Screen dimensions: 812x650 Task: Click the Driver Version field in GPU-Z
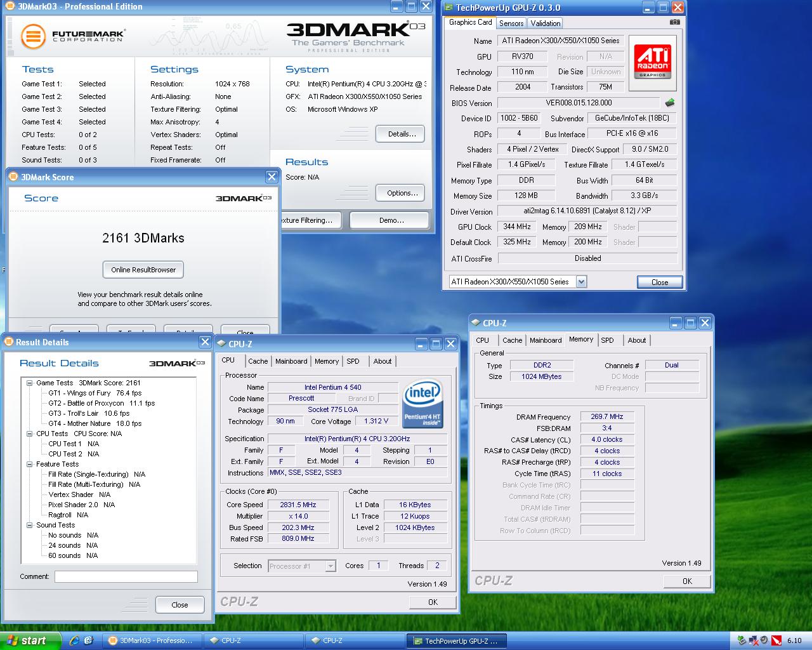pos(587,211)
